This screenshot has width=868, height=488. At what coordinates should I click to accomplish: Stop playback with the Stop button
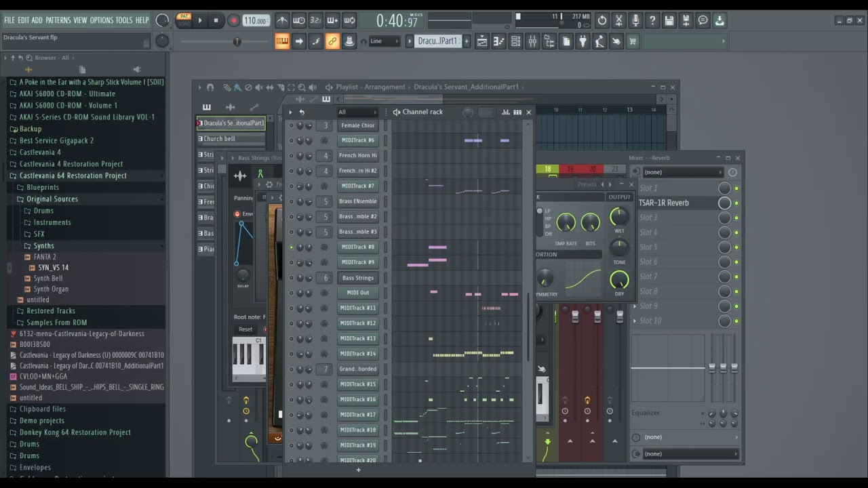click(x=216, y=20)
